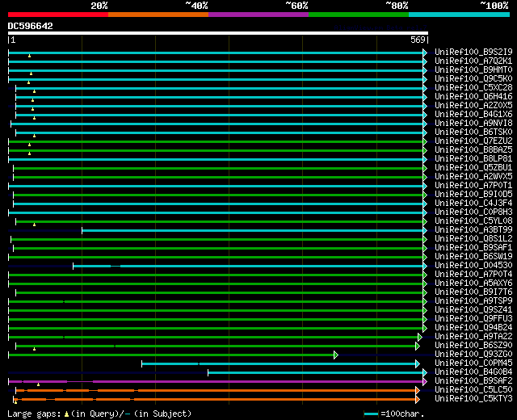Click the UniRef100_C5YL08 label
The width and height of the screenshot is (517, 420).
coord(473,220)
